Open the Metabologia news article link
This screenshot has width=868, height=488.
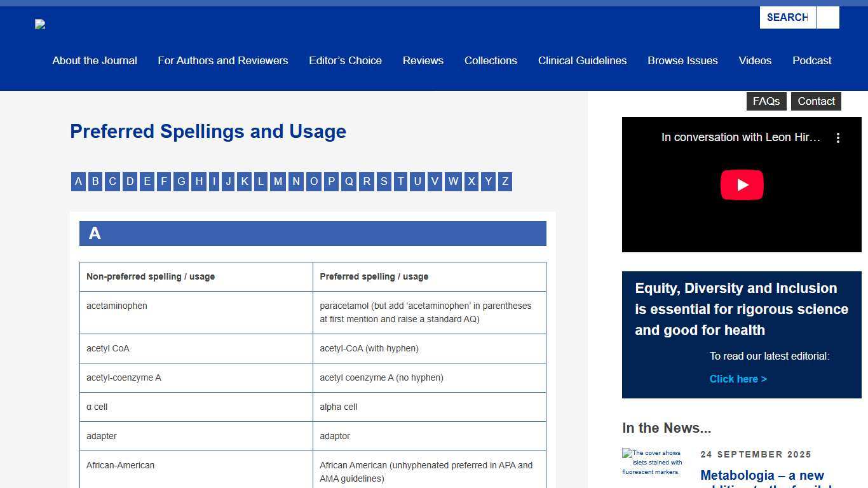[762, 476]
